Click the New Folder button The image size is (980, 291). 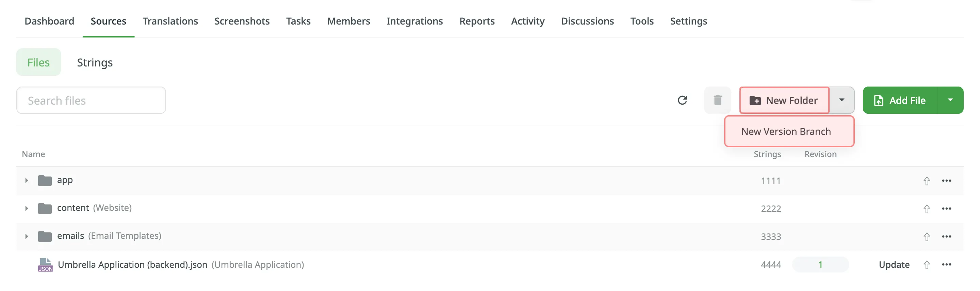point(784,100)
